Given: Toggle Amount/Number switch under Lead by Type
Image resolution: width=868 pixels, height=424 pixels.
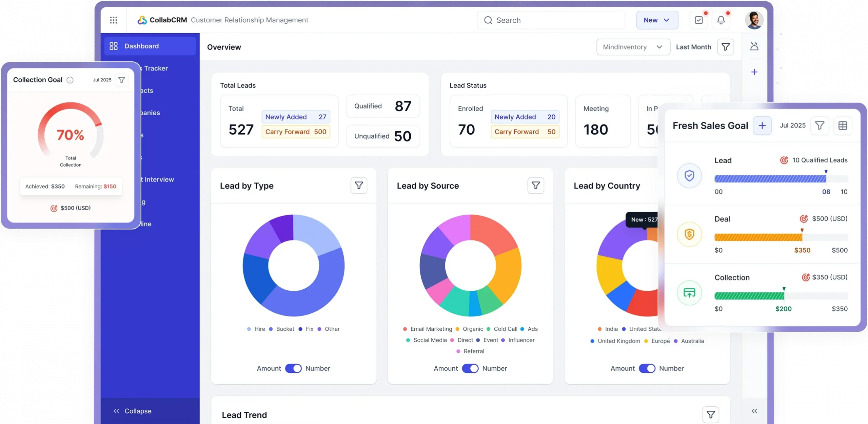Looking at the screenshot, I should pos(293,368).
